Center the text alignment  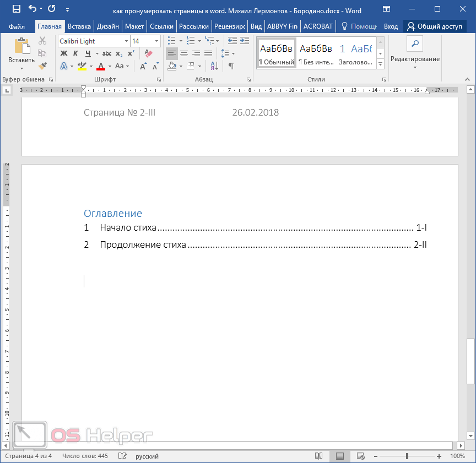click(x=184, y=54)
